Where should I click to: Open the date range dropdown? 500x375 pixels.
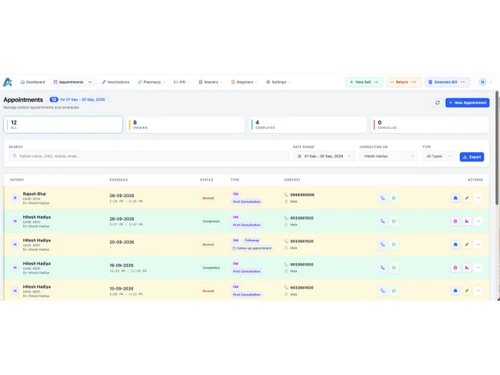324,156
